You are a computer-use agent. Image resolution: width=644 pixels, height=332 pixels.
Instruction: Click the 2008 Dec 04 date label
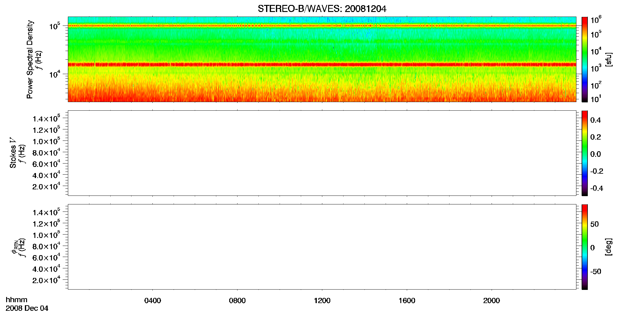point(27,308)
